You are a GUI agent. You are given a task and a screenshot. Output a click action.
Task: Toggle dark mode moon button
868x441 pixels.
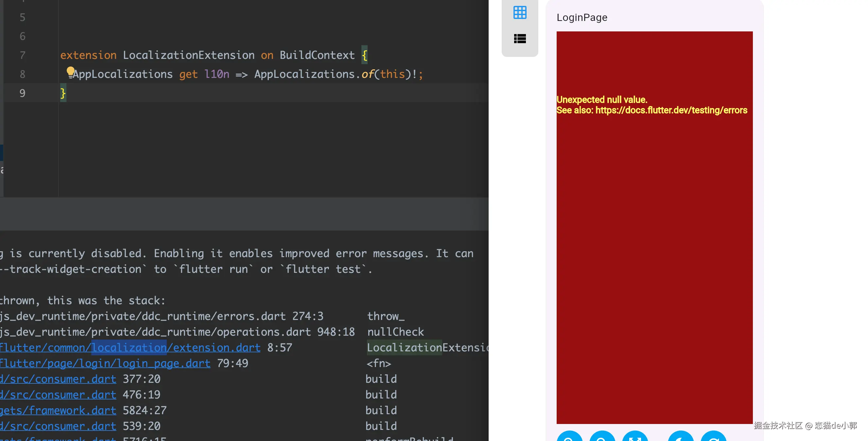click(680, 438)
